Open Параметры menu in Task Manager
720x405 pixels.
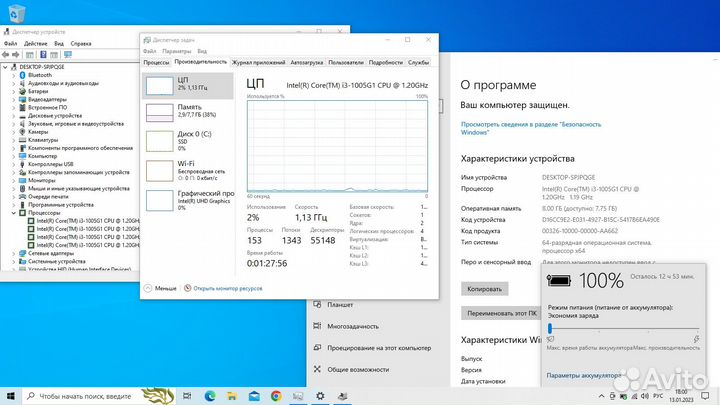[176, 51]
